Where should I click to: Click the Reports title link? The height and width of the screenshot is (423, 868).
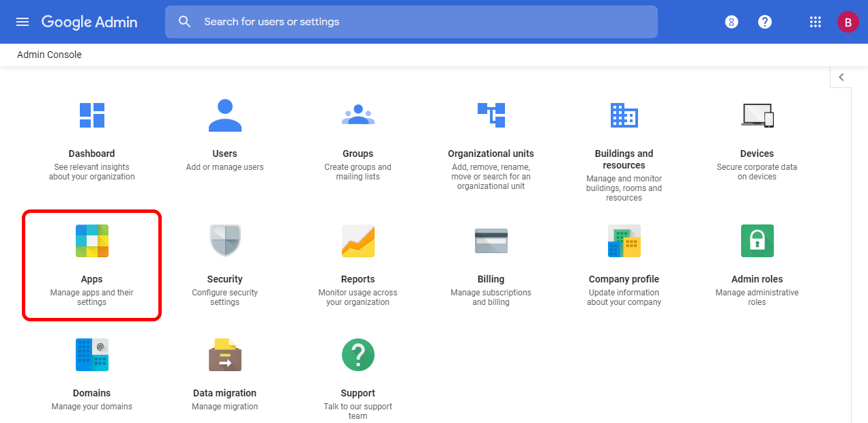coord(358,279)
